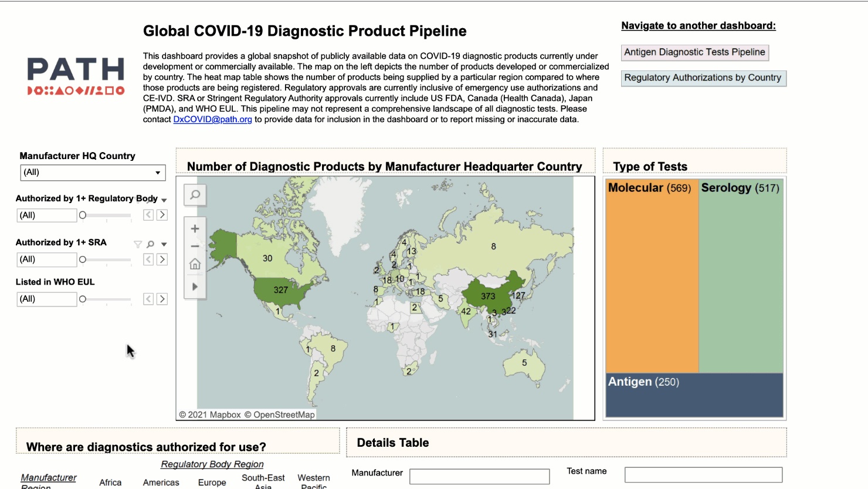This screenshot has height=489, width=868.
Task: Select the orange Molecular block in treemap
Action: [x=651, y=282]
